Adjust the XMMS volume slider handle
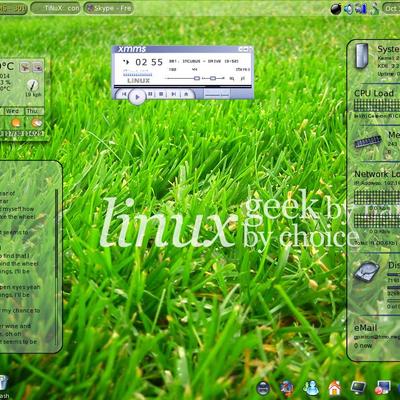400x400 pixels. click(x=197, y=78)
